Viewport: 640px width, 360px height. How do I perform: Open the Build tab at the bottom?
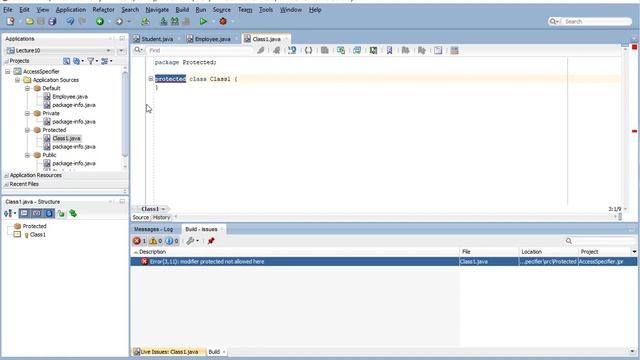pos(214,351)
